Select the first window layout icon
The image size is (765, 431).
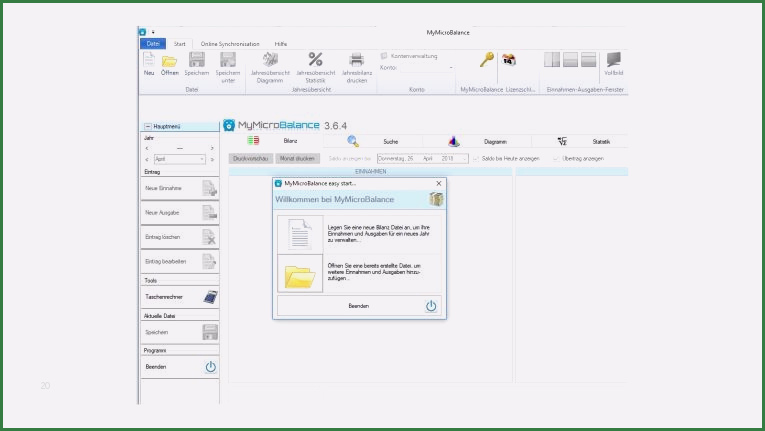click(552, 60)
